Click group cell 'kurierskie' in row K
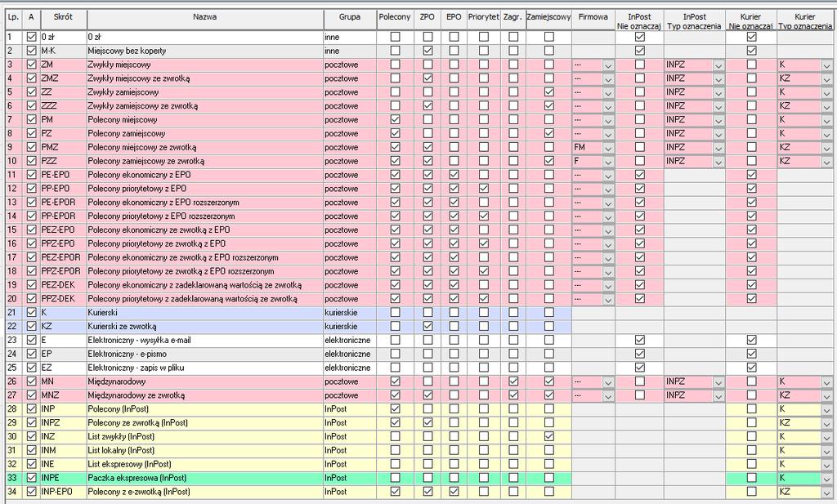837x504 pixels. tap(350, 313)
